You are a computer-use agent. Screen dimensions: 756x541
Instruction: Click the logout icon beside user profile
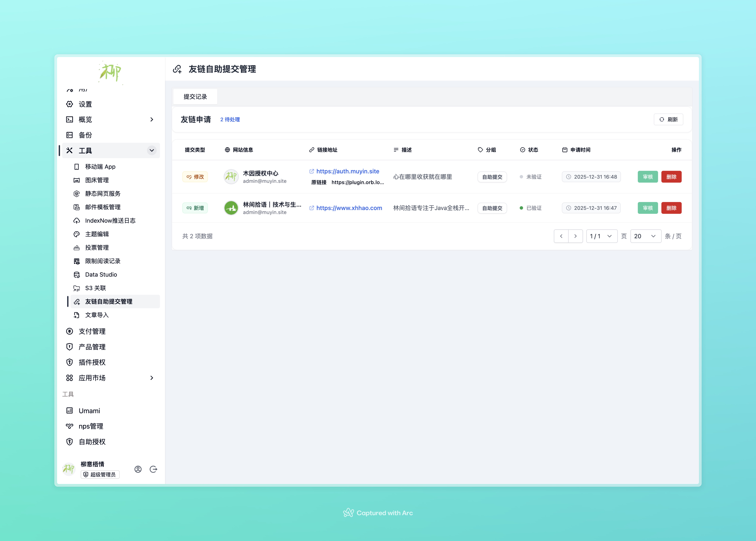(x=153, y=469)
